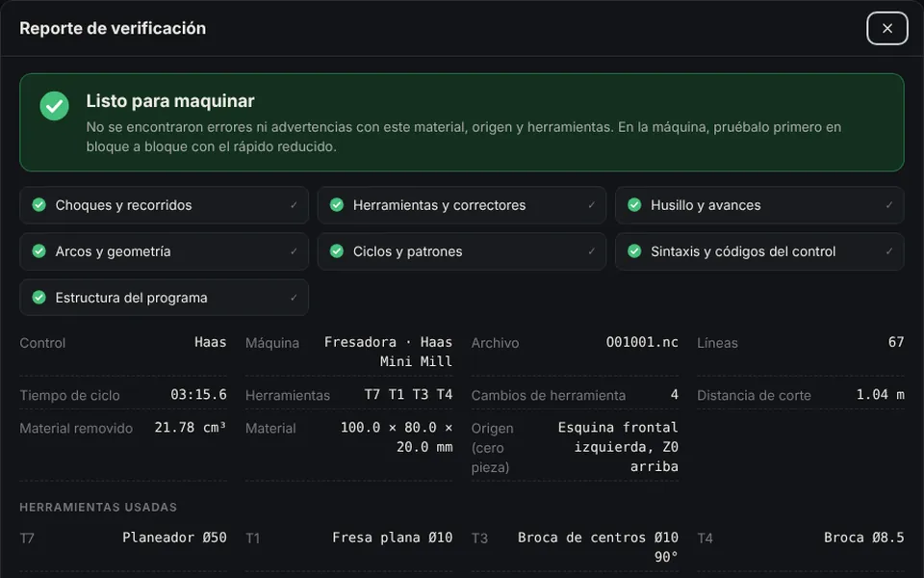This screenshot has width=924, height=578.
Task: Click the Herramientas y correctores green check icon
Action: [337, 204]
